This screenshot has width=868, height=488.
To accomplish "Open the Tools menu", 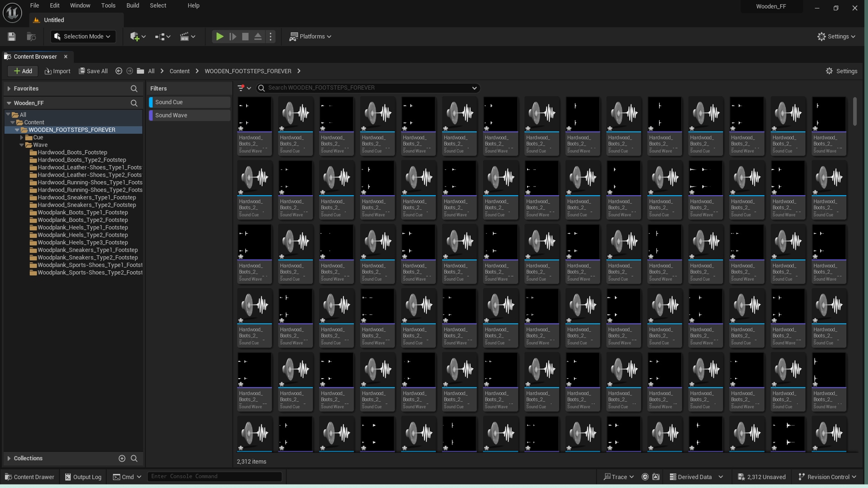I will click(108, 5).
